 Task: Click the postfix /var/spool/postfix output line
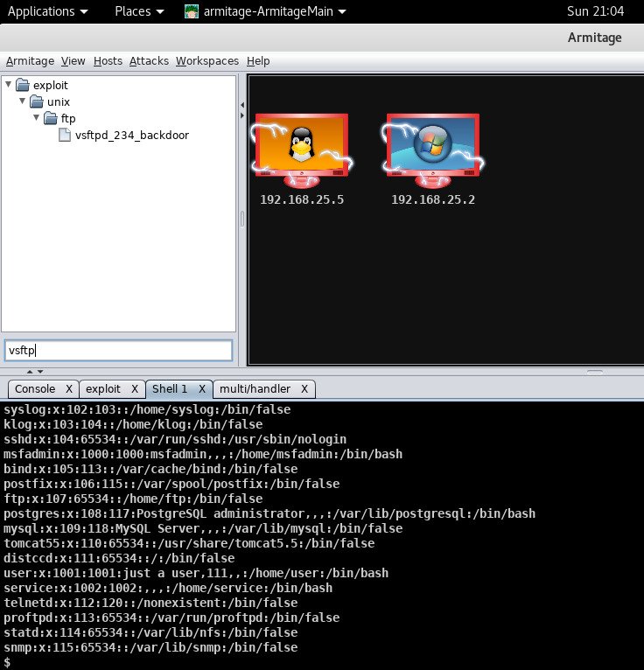coord(171,484)
